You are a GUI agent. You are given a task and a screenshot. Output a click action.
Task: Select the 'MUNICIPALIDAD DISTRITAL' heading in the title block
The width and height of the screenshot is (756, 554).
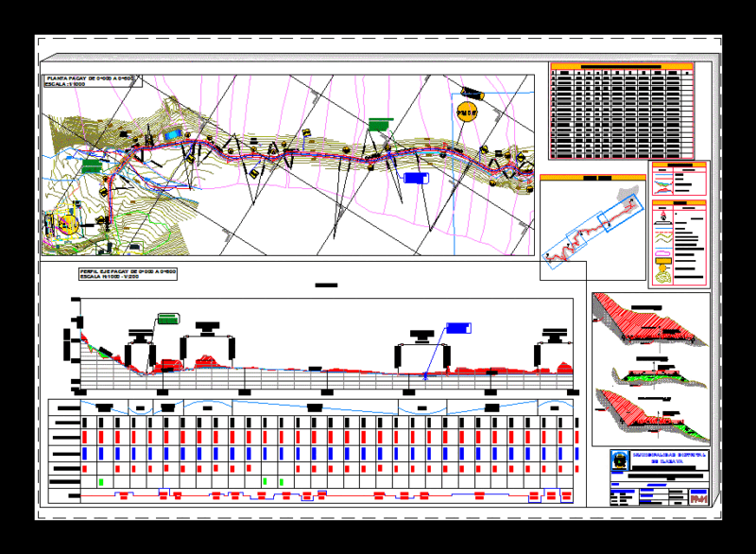(x=669, y=455)
